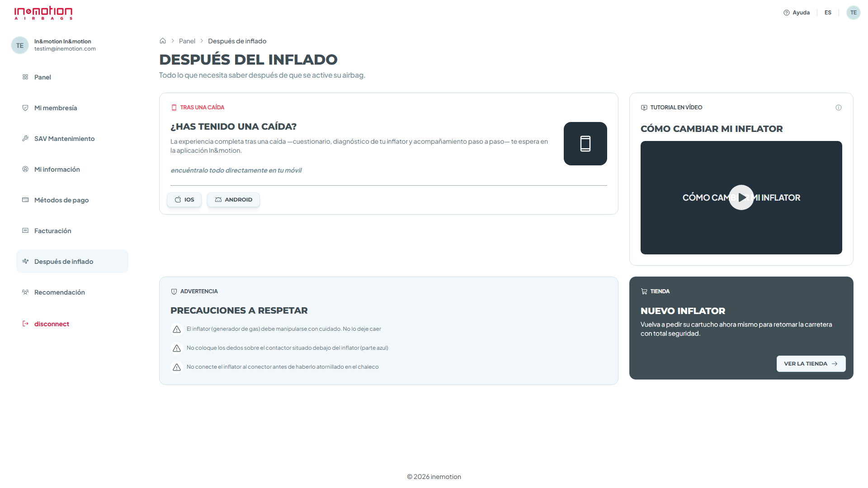Click the home breadcrumb icon

pos(163,41)
